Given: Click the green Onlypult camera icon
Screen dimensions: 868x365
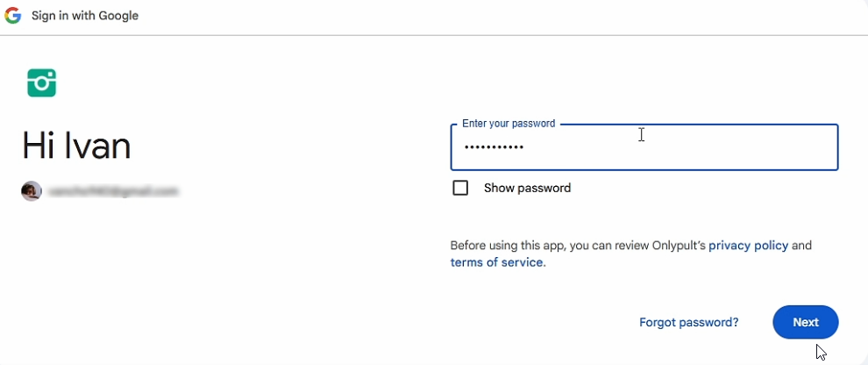Looking at the screenshot, I should pos(41,82).
